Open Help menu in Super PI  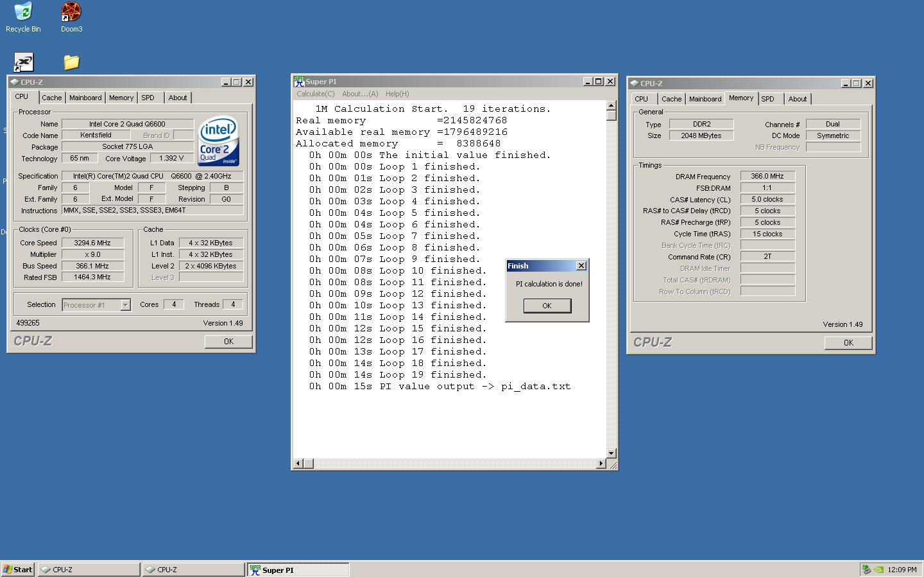pos(397,94)
